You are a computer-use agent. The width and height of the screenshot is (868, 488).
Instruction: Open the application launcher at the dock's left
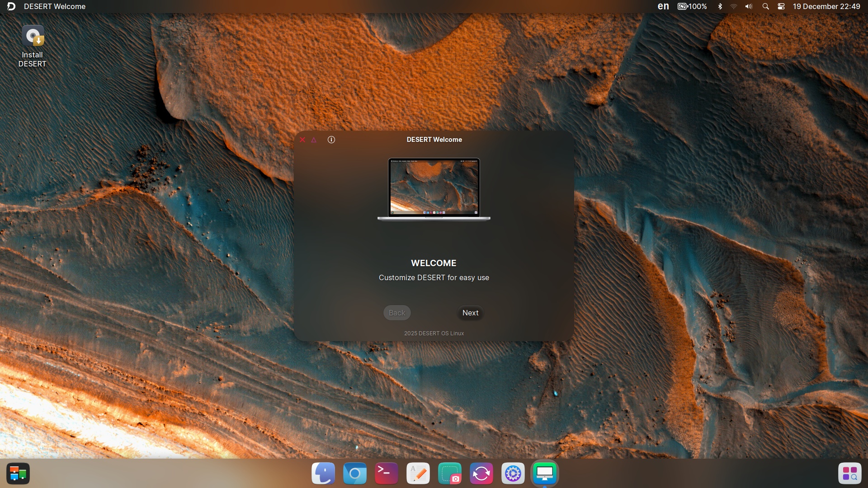tap(18, 474)
